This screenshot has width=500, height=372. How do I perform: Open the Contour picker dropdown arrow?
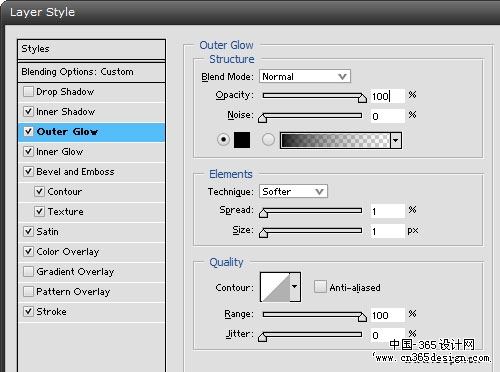click(x=295, y=287)
